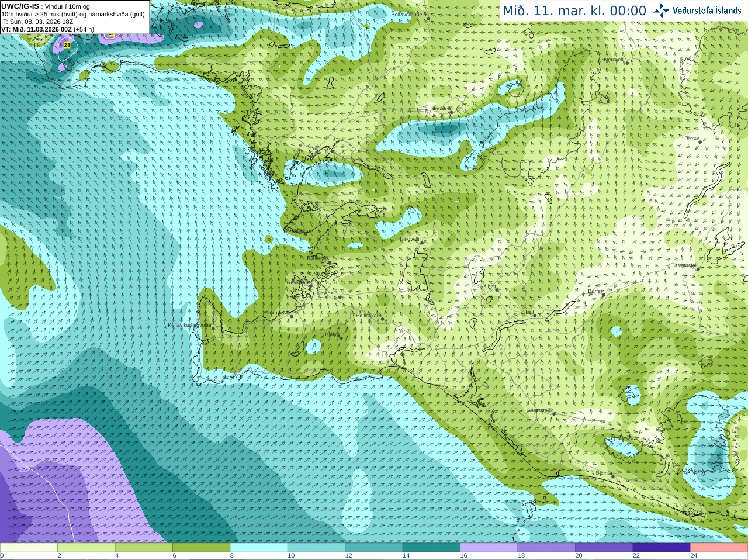The height and width of the screenshot is (560, 748).
Task: Click the Vatnsfell station marker
Action: click(698, 269)
